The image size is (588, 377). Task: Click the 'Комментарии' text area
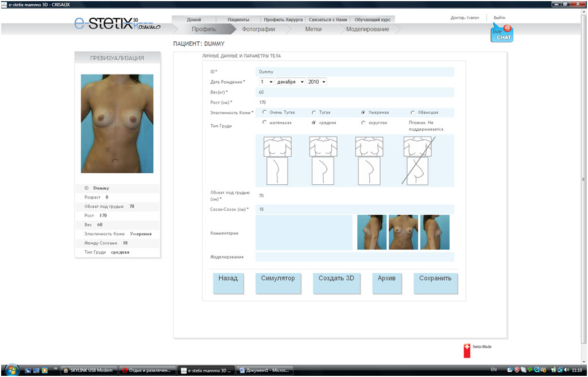(x=304, y=232)
